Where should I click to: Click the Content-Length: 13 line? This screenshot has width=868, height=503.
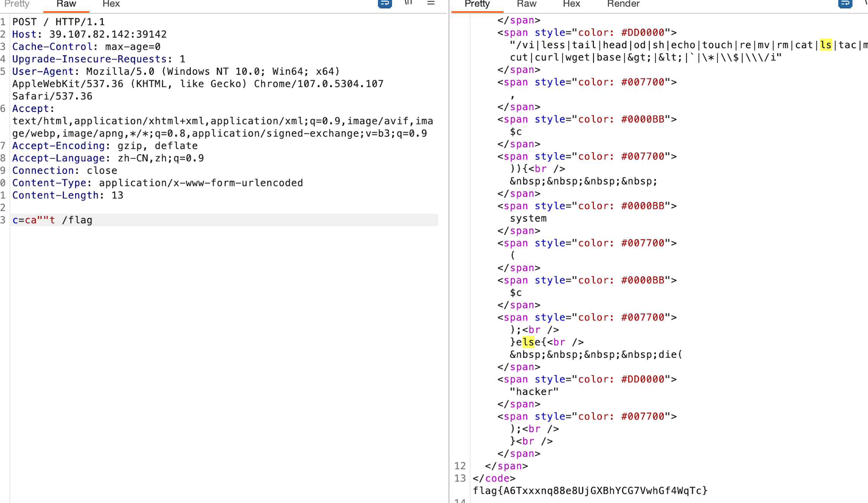(x=68, y=195)
